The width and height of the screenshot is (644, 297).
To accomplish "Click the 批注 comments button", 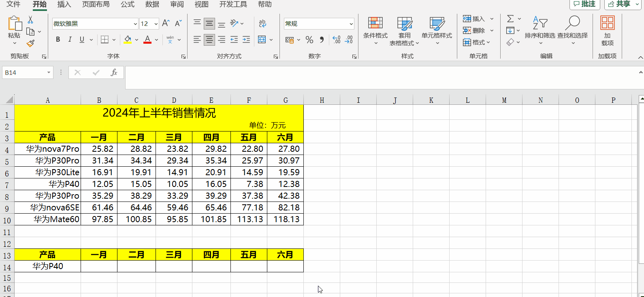I will [x=584, y=4].
